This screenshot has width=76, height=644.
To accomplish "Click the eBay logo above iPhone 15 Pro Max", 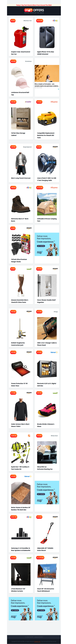I will pyautogui.click(x=55, y=21).
